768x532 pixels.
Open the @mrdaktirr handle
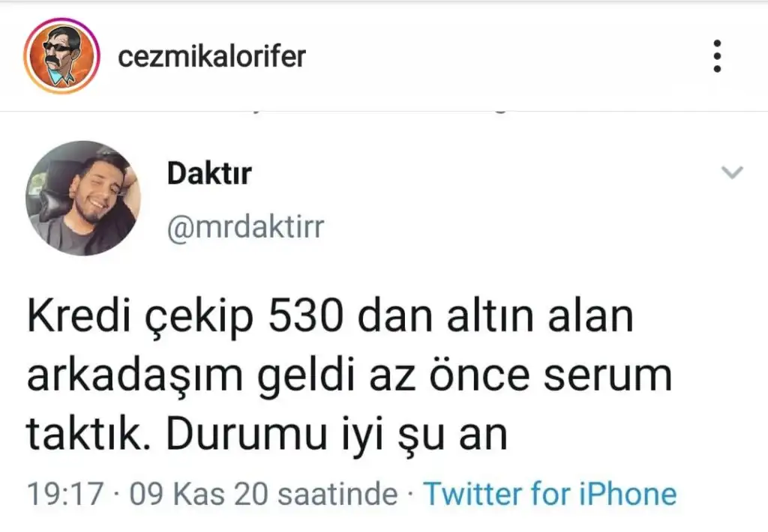[245, 228]
